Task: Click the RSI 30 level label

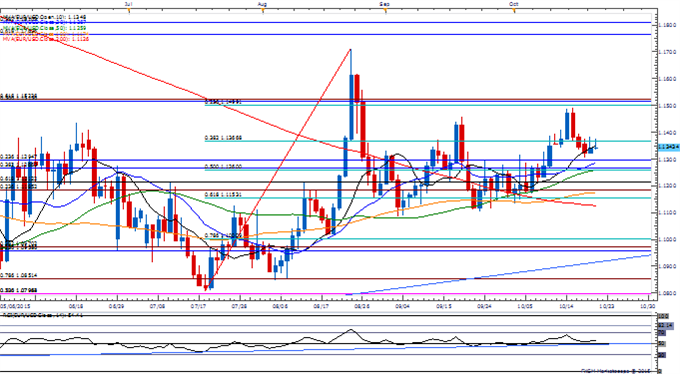Action: (662, 354)
